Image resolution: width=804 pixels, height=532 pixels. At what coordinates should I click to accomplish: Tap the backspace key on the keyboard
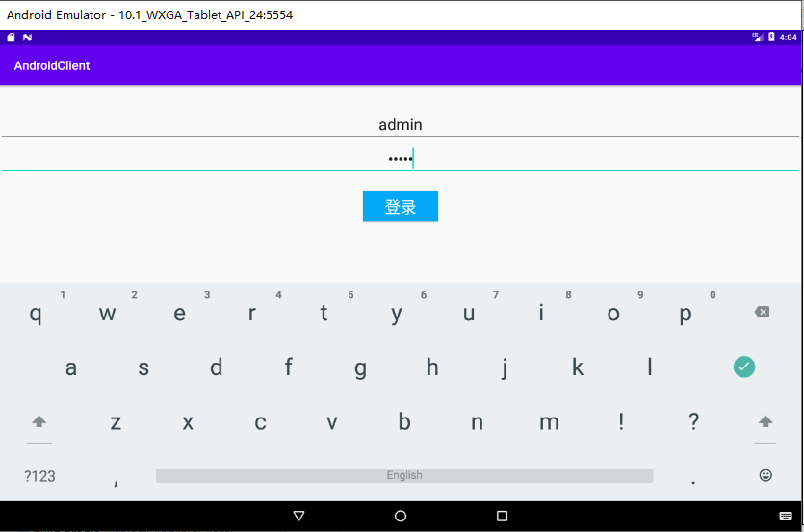point(762,312)
